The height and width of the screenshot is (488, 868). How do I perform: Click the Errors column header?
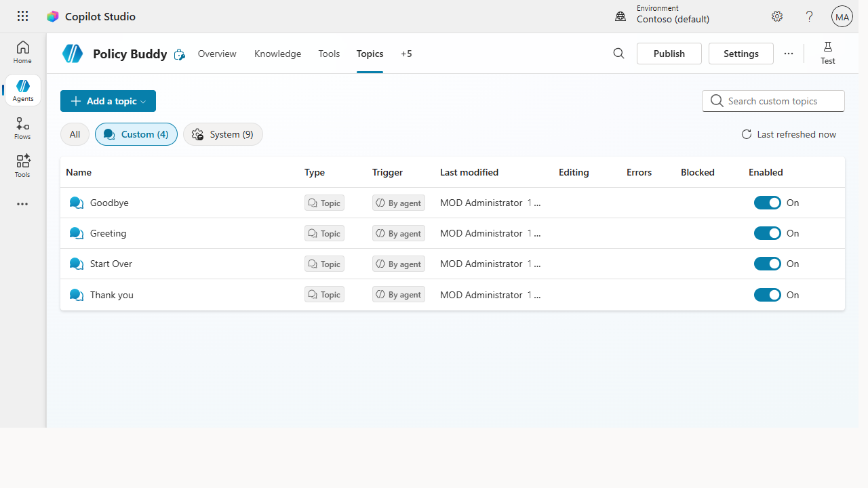tap(639, 172)
